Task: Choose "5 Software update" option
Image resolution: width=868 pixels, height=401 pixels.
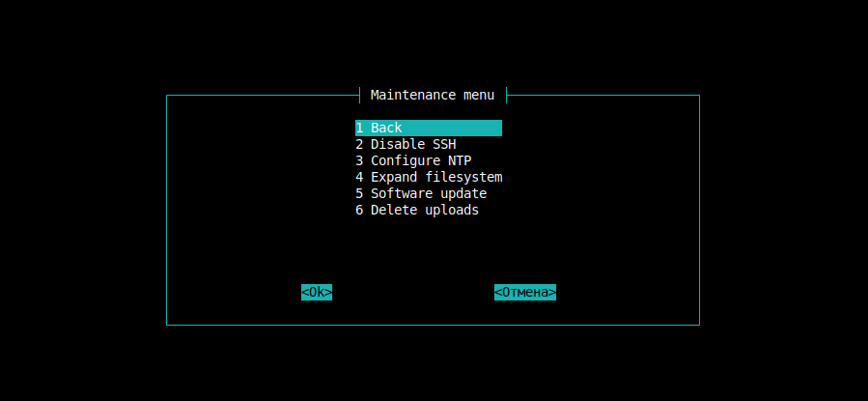Action: click(421, 194)
